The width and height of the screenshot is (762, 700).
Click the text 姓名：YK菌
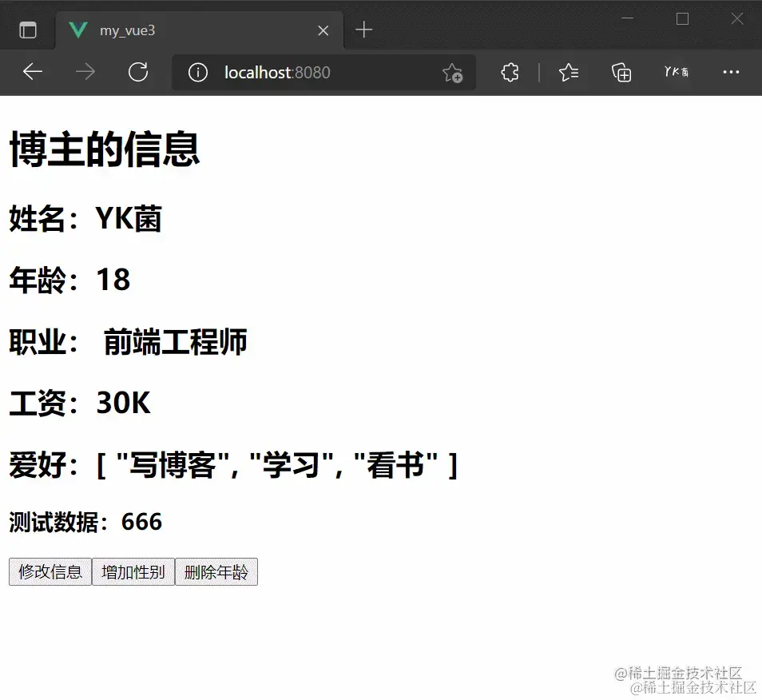tap(85, 218)
